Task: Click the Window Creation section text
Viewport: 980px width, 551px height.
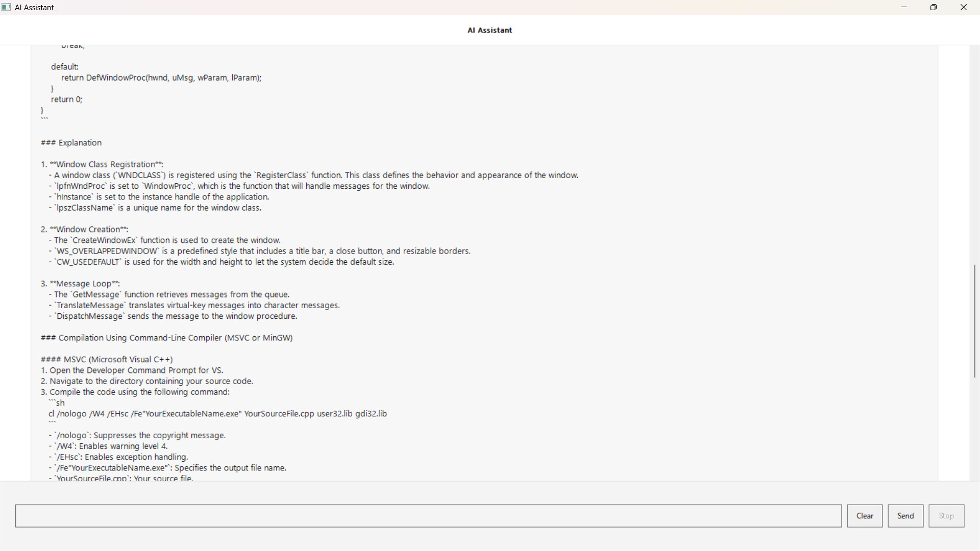Action: pyautogui.click(x=84, y=229)
